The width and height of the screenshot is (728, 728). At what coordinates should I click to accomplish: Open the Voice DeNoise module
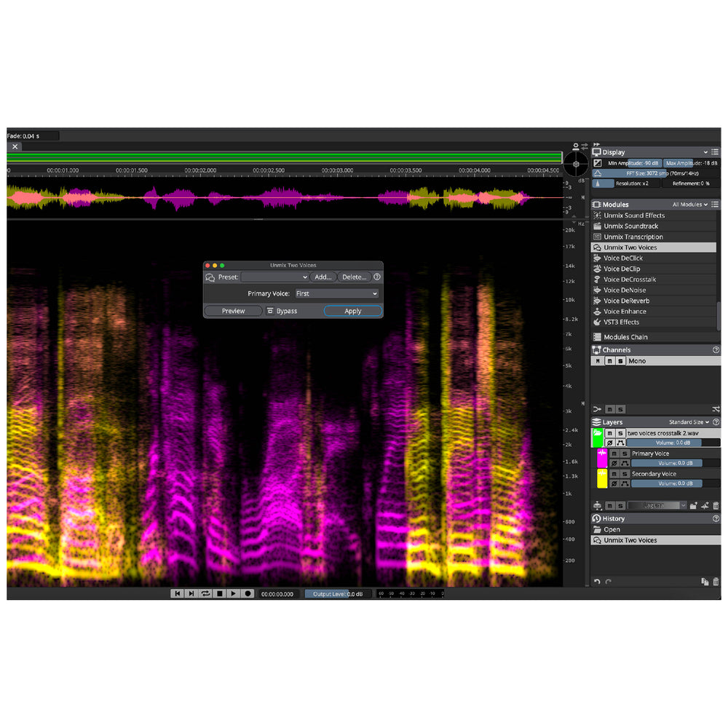tap(653, 290)
